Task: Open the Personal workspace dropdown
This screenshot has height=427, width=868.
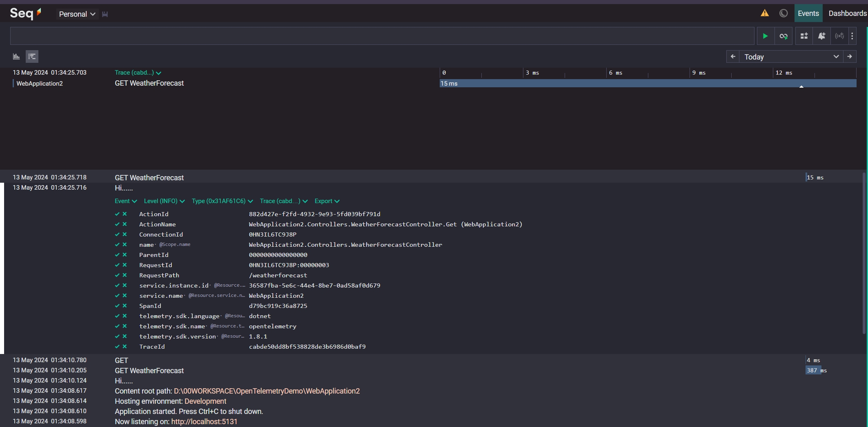Action: click(x=77, y=14)
